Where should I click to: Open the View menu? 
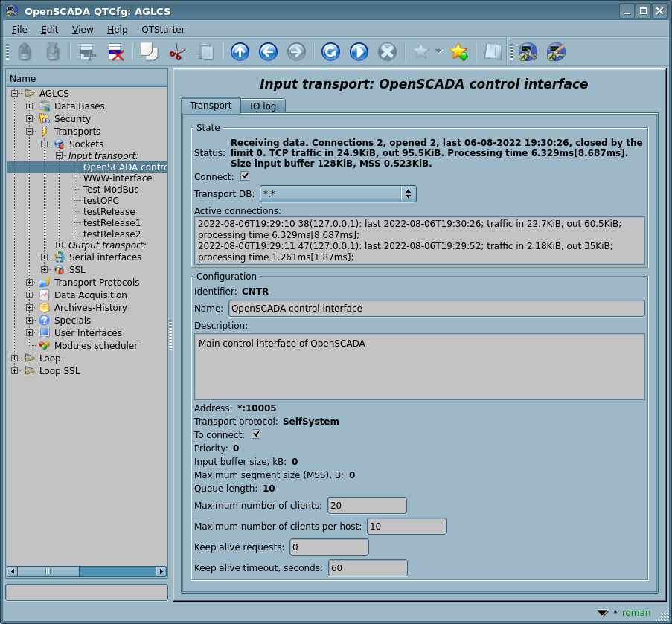(x=83, y=30)
